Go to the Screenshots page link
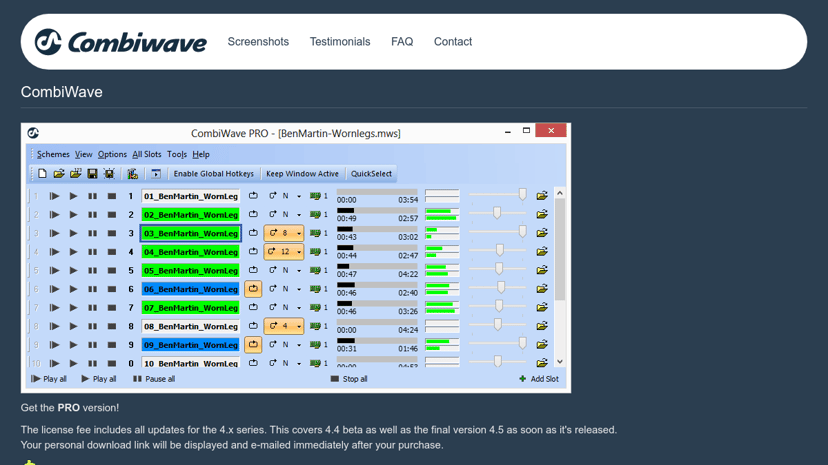This screenshot has height=465, width=828. pos(258,42)
